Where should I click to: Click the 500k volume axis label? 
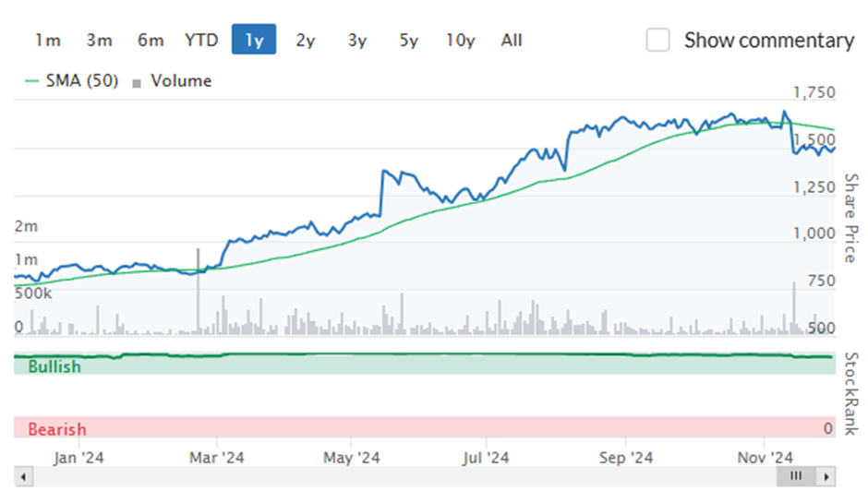coord(33,293)
